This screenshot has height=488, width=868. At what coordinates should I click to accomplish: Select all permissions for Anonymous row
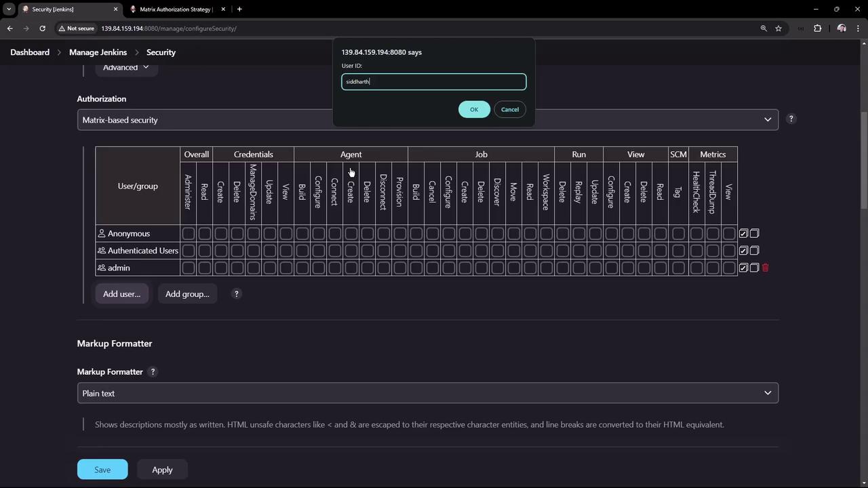743,233
